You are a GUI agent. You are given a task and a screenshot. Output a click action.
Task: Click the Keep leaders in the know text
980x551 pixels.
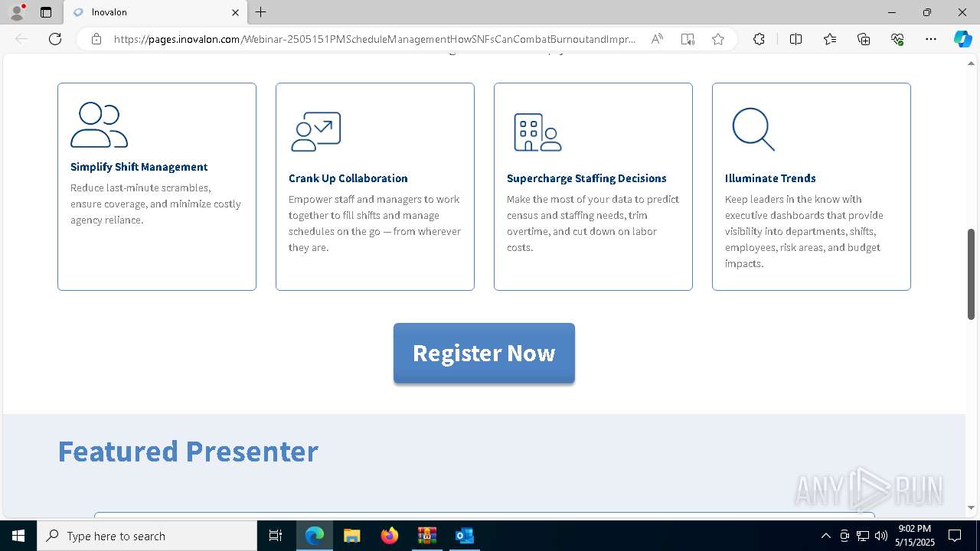pyautogui.click(x=804, y=231)
